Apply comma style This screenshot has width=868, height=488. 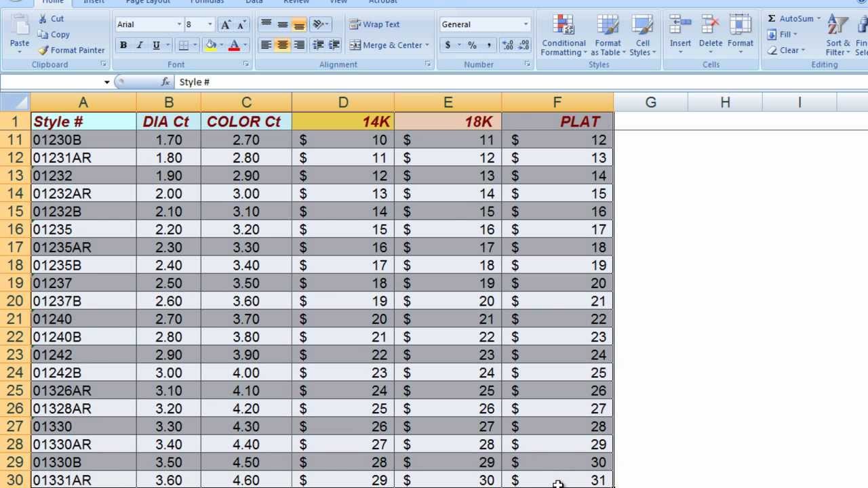pos(488,45)
